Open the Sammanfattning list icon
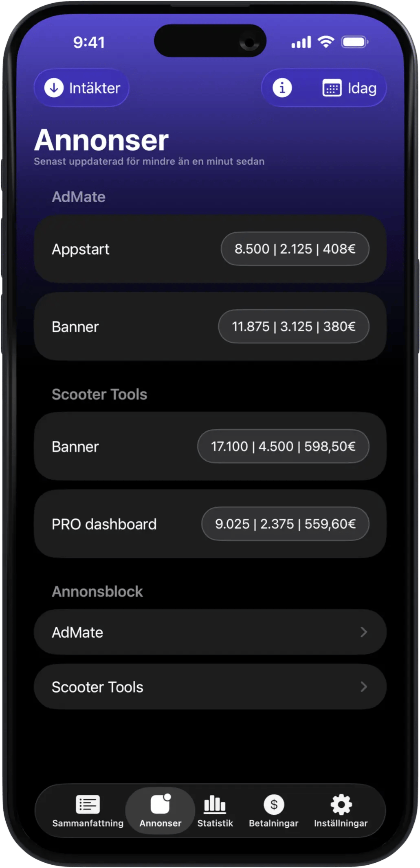Viewport: 420px width, 868px height. coord(88,804)
